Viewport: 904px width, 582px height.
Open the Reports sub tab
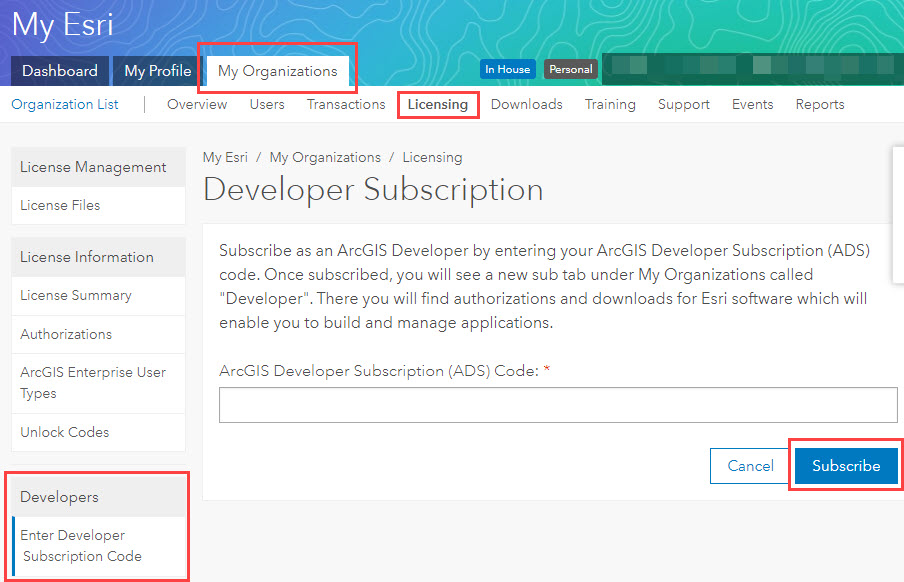[x=820, y=104]
